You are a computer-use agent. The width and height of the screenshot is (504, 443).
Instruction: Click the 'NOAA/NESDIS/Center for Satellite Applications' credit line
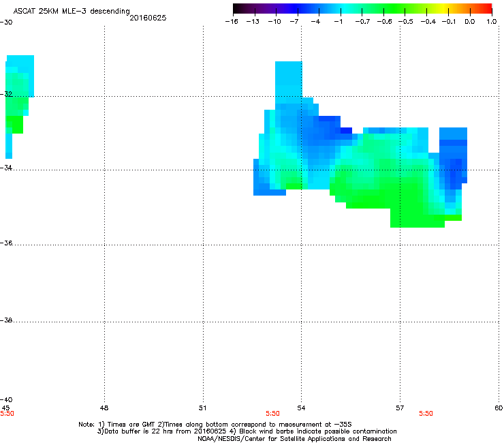coord(294,438)
